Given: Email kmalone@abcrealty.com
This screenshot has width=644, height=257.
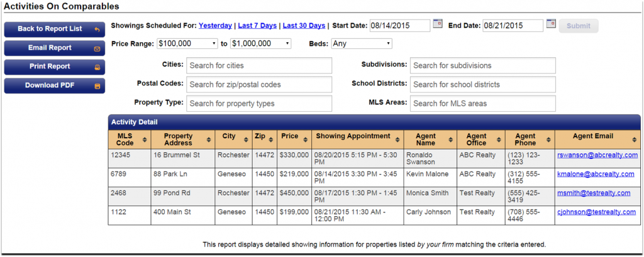Looking at the screenshot, I should click(x=596, y=174).
